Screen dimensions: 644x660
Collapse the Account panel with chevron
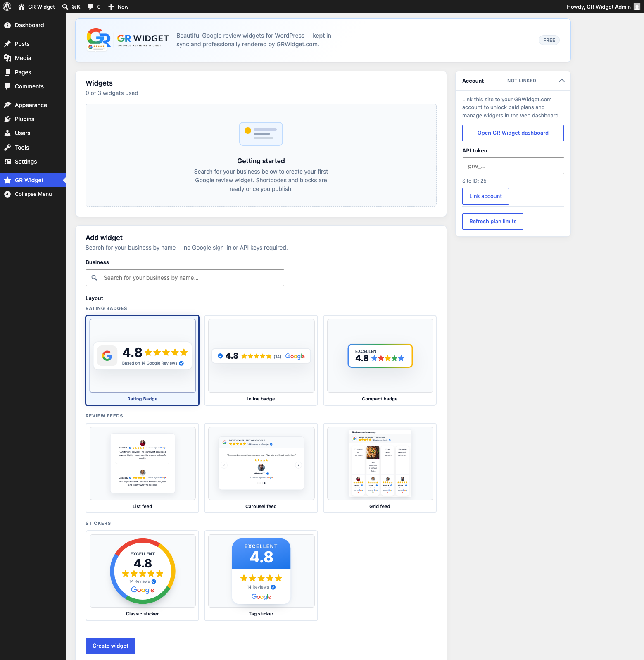click(562, 81)
